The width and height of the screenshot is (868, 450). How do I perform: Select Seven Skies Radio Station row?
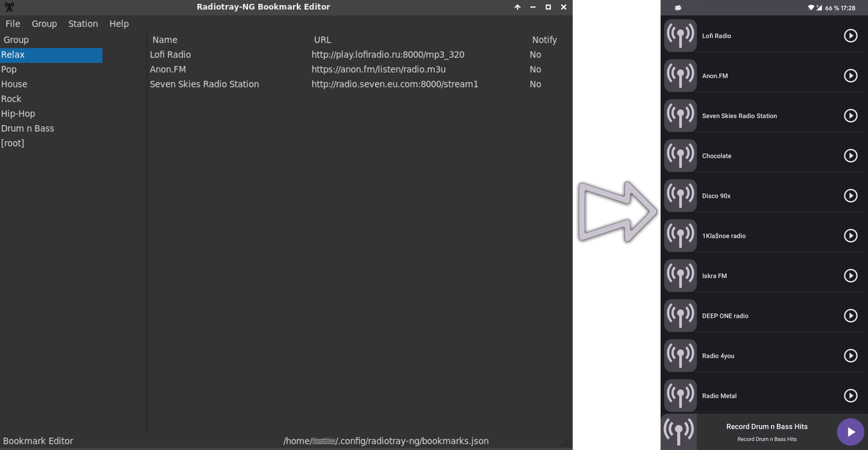tap(204, 84)
